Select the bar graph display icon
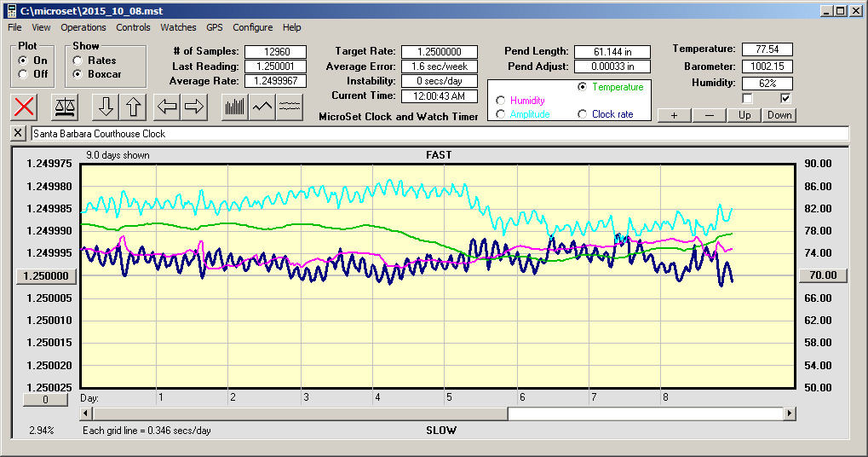This screenshot has width=868, height=457. (235, 107)
